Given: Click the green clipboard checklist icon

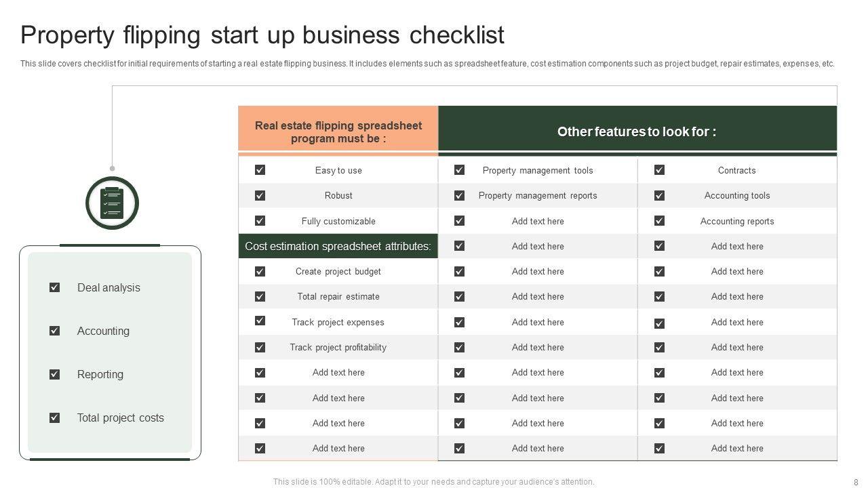Looking at the screenshot, I should point(112,203).
